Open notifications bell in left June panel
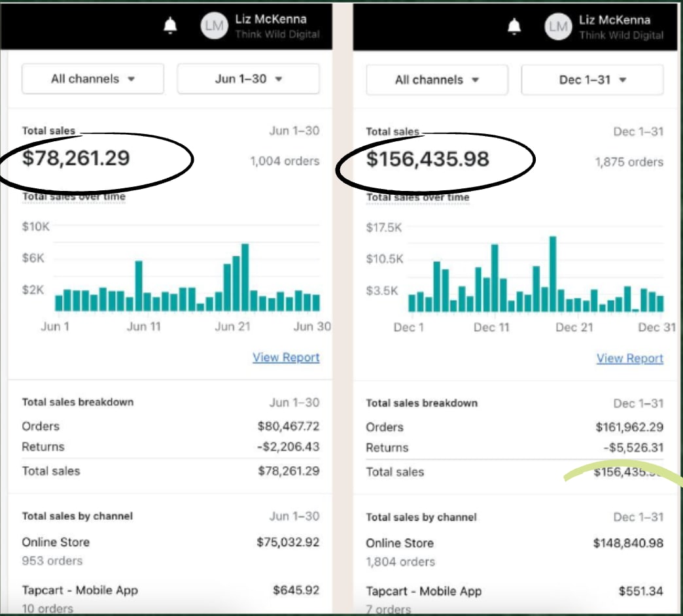This screenshot has height=616, width=683. coord(170,26)
